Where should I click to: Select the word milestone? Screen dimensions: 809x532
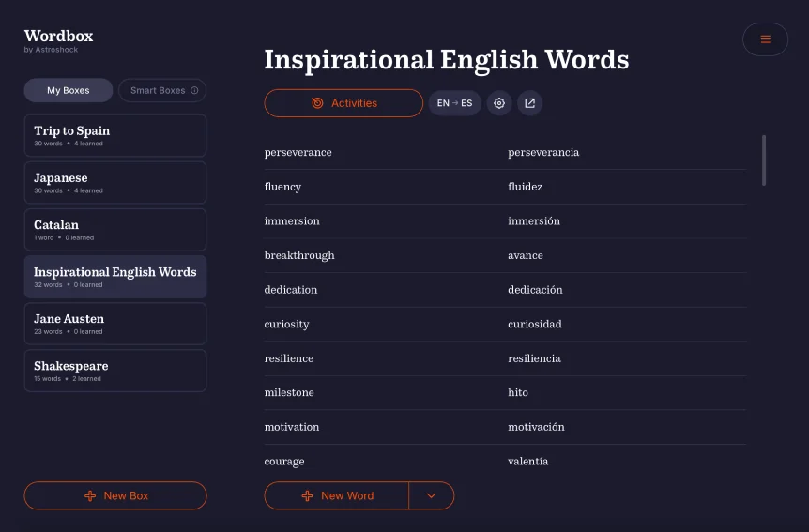(289, 393)
